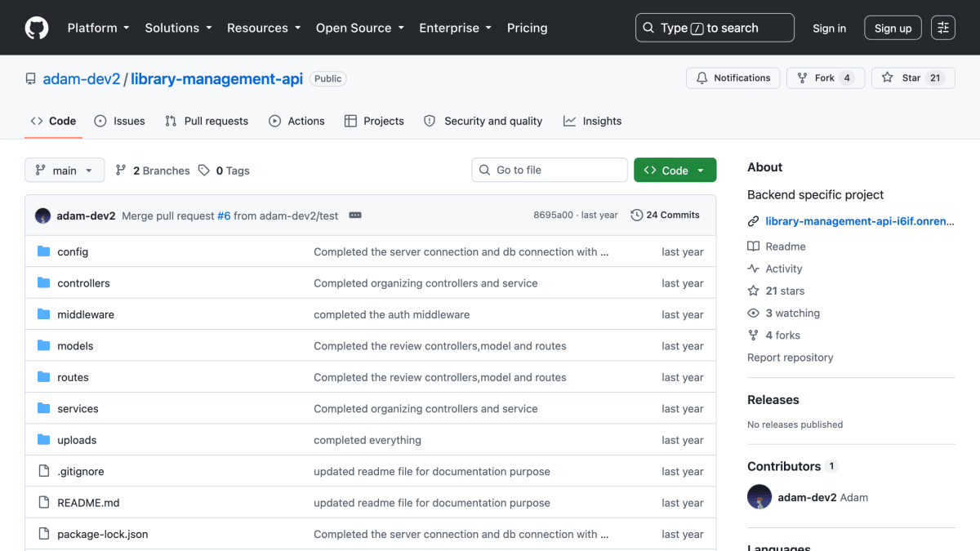The width and height of the screenshot is (980, 551).
Task: Click the branch icon beside 2 Branches
Action: pos(121,171)
